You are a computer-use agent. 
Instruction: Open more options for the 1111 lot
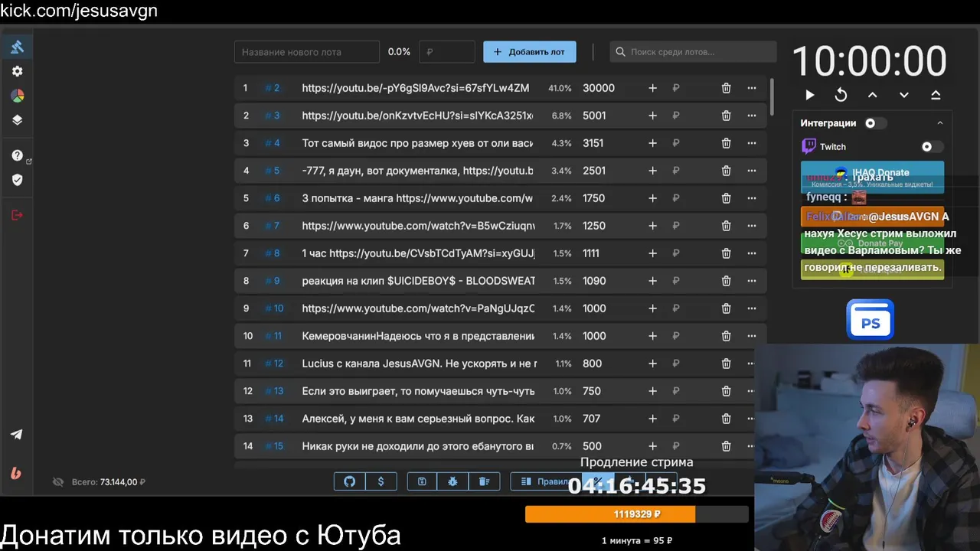[x=752, y=253]
